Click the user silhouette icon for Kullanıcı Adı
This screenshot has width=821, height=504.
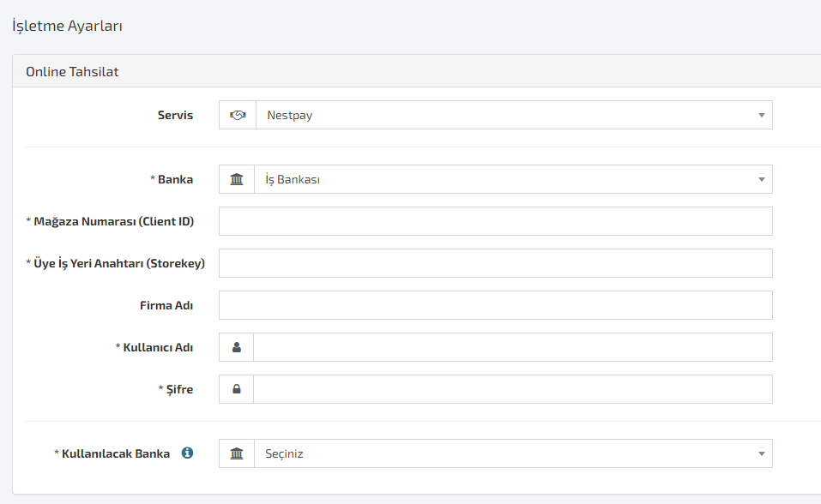[x=237, y=347]
